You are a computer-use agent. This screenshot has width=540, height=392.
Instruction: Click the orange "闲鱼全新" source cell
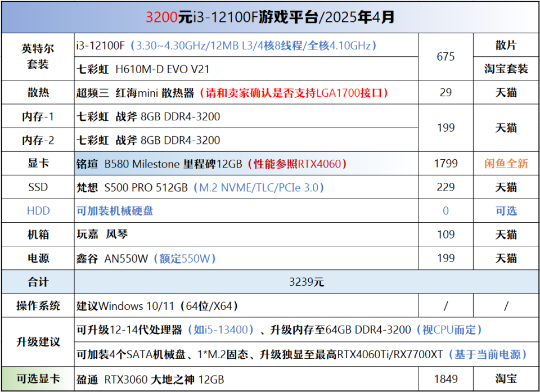(506, 164)
